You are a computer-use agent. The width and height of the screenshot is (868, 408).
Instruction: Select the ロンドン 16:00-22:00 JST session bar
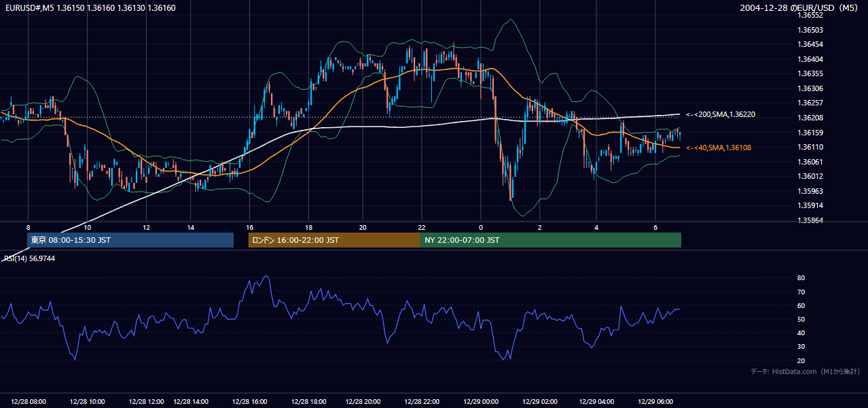coord(334,240)
